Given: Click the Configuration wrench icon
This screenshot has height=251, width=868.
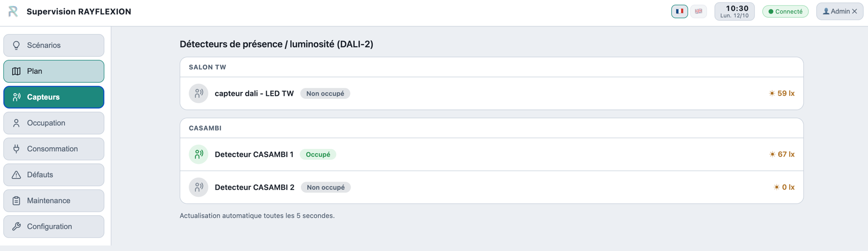Looking at the screenshot, I should (16, 226).
